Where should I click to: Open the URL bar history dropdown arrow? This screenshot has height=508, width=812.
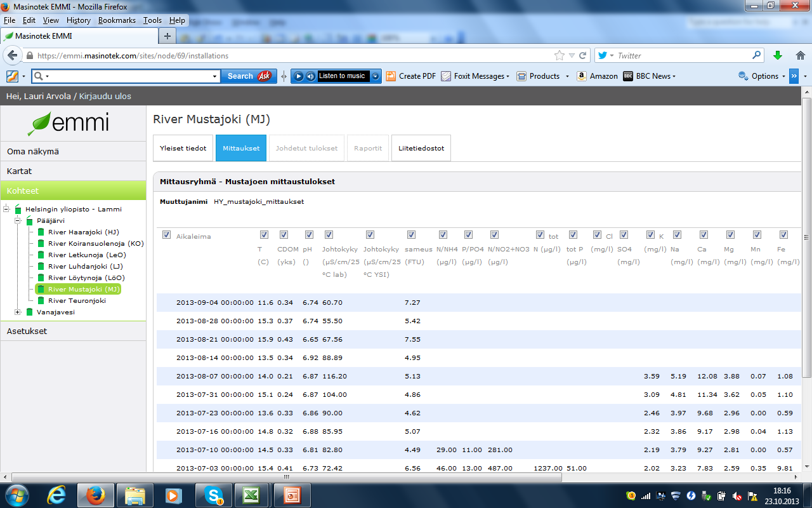pos(572,55)
